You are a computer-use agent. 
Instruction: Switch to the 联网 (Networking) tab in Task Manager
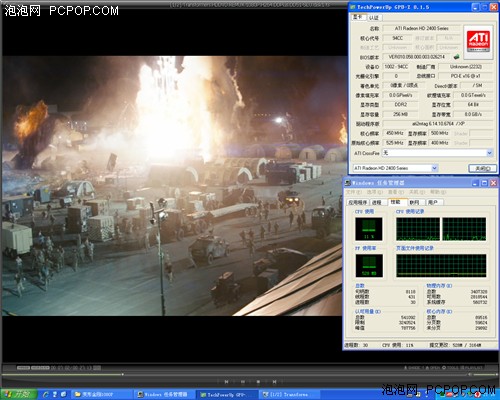(414, 202)
